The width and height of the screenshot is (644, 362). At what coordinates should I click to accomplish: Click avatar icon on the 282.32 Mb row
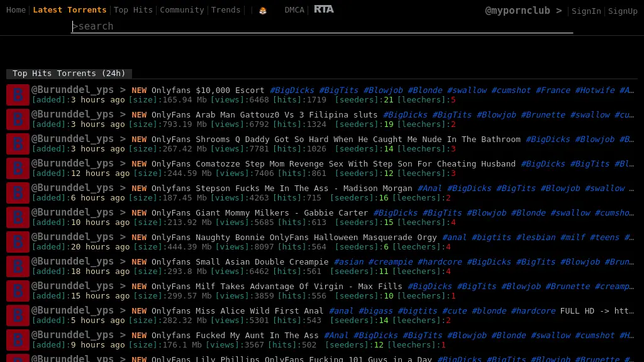18,315
